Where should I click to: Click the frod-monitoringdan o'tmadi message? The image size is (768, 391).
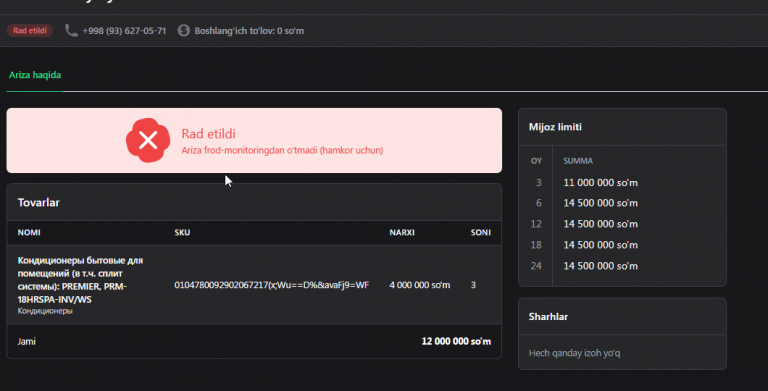click(x=282, y=150)
